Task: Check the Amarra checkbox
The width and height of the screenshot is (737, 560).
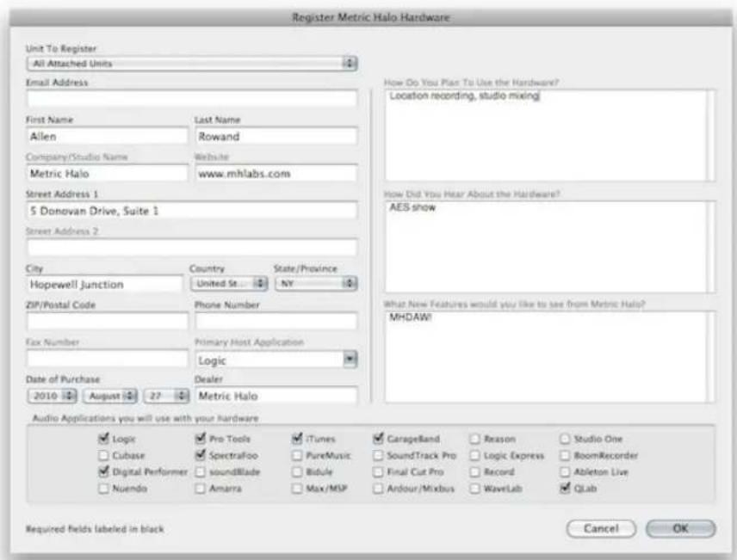Action: 201,489
